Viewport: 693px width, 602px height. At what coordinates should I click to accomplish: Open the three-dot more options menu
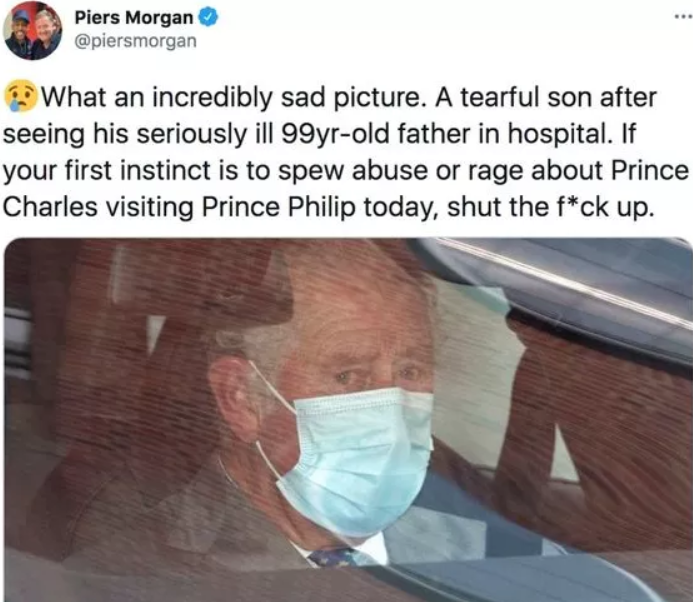[x=683, y=17]
